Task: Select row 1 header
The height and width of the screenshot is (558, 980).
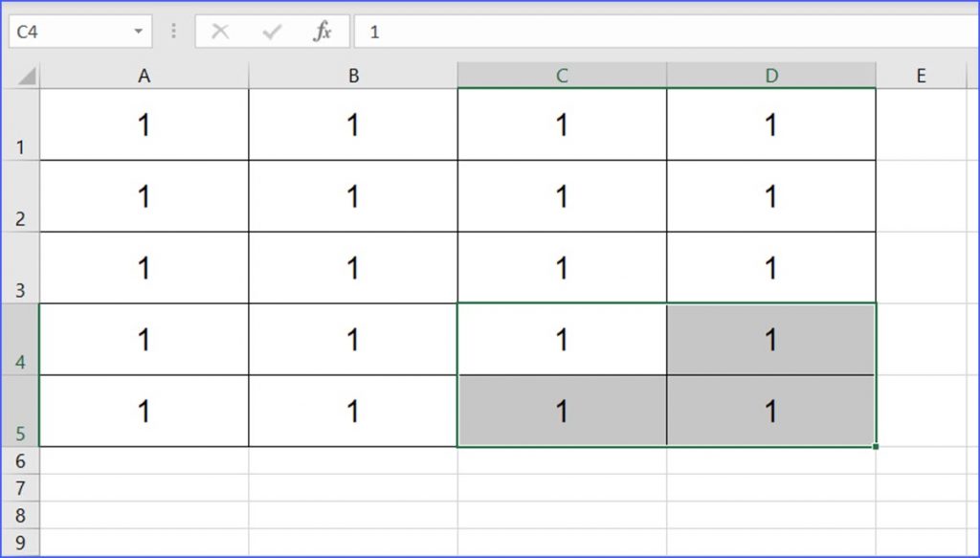Action: (x=20, y=124)
